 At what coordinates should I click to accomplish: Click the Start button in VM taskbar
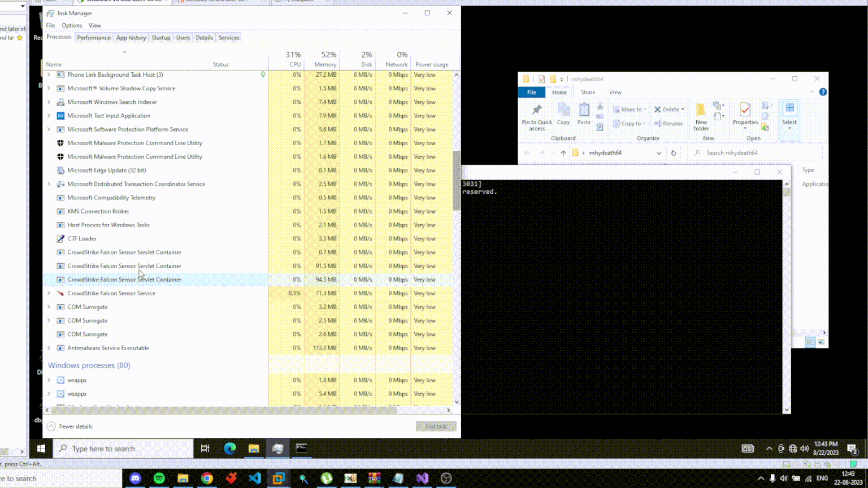coord(41,448)
